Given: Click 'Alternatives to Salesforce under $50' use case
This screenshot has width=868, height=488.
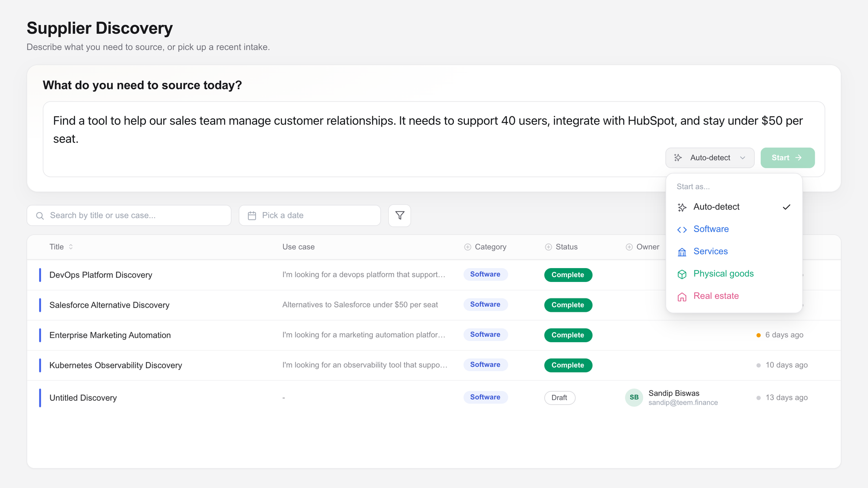Looking at the screenshot, I should tap(360, 305).
